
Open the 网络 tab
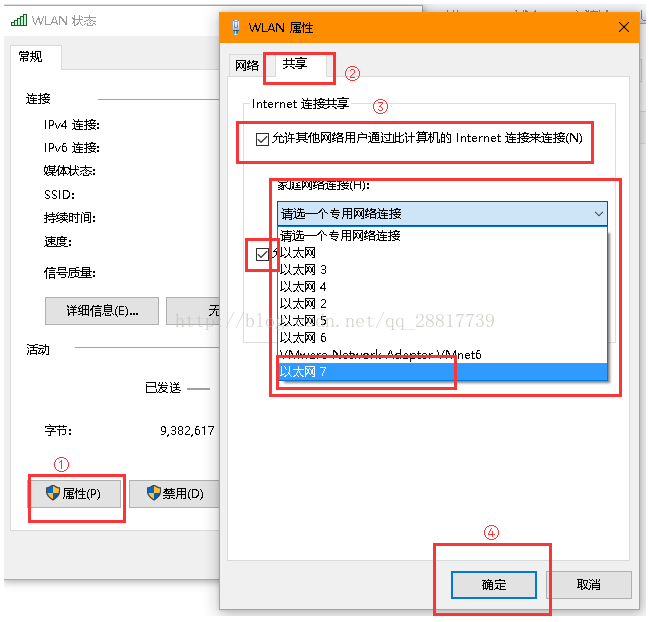pyautogui.click(x=246, y=65)
